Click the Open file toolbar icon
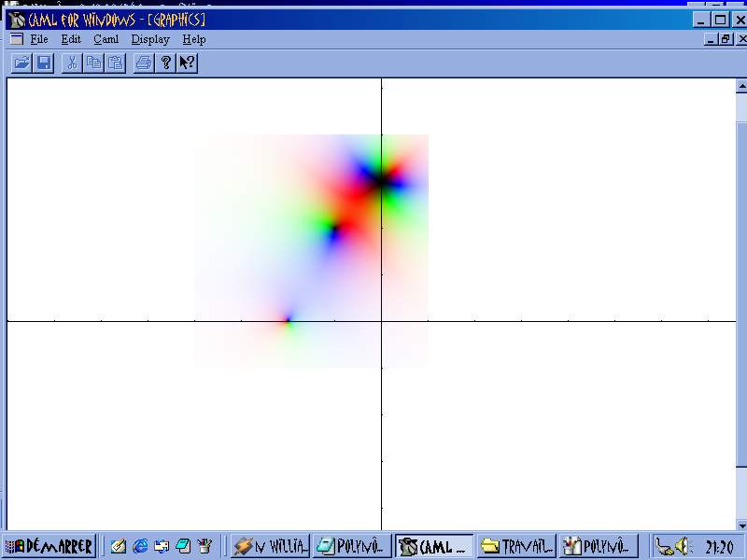The image size is (747, 560). click(x=21, y=63)
